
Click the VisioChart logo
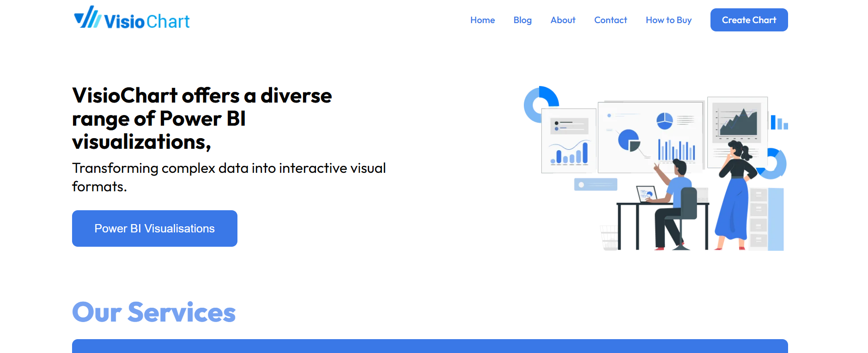(132, 18)
